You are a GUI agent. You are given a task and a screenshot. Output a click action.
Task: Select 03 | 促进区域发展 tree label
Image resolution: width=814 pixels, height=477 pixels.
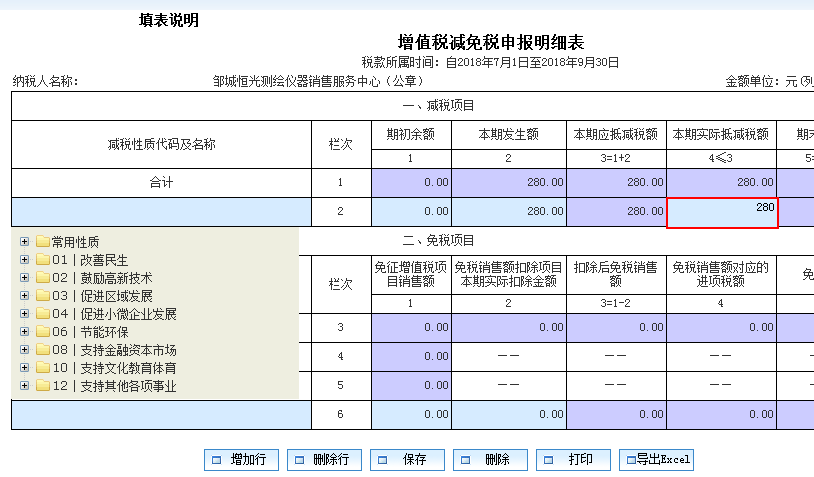pyautogui.click(x=102, y=296)
